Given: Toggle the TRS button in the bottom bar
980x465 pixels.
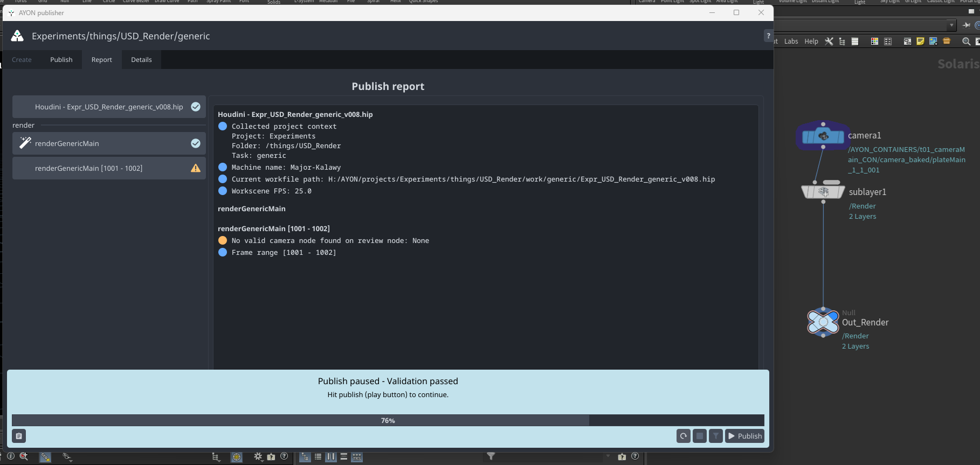Looking at the screenshot, I should coord(357,457).
